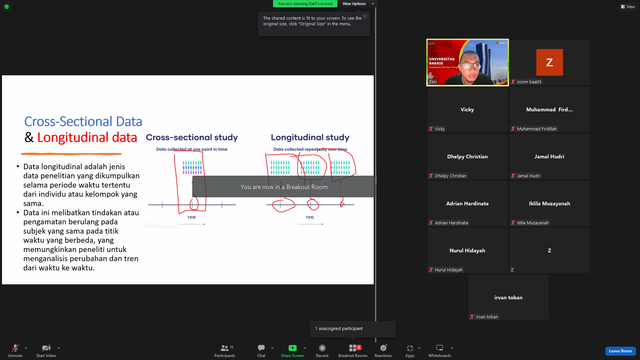Viewport: 640px width, 360px height.
Task: Start Video from the toolbar
Action: tap(46, 350)
